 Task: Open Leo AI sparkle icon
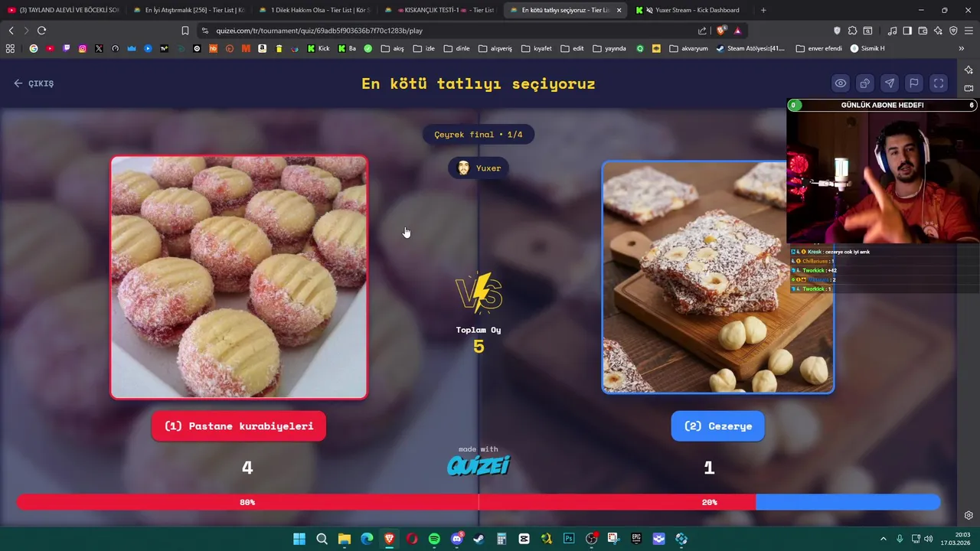point(938,31)
